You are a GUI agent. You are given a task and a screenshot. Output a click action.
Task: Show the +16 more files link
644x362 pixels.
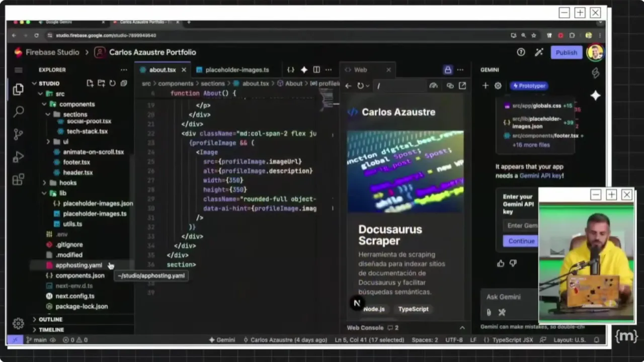[x=531, y=145]
